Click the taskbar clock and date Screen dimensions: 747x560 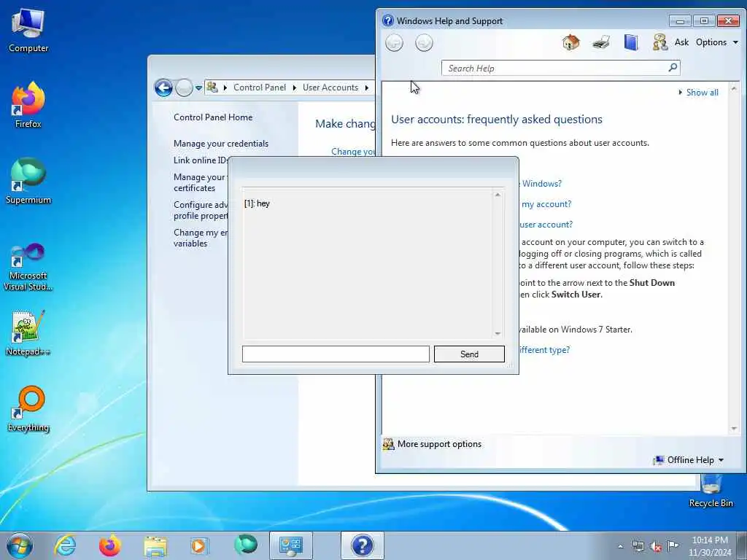710,546
